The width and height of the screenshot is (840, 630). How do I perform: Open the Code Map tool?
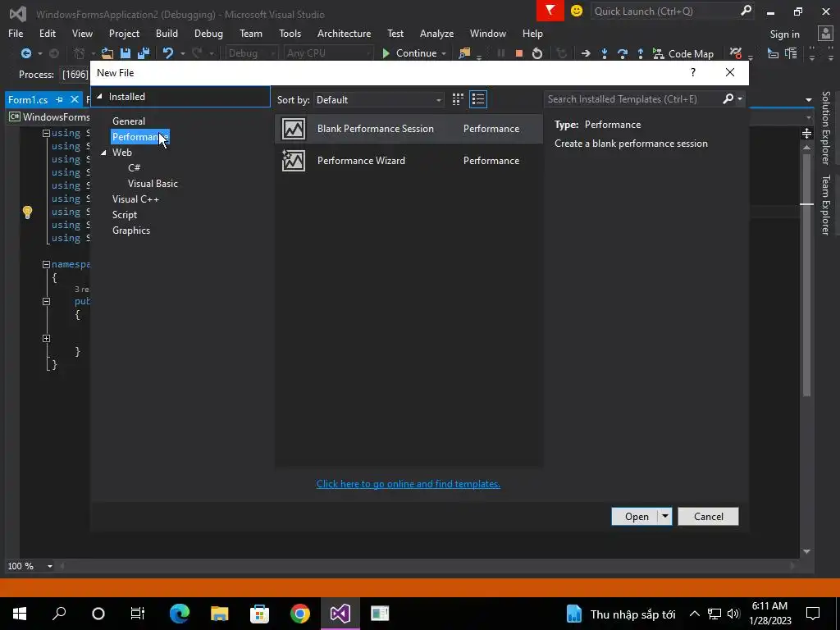(x=683, y=53)
